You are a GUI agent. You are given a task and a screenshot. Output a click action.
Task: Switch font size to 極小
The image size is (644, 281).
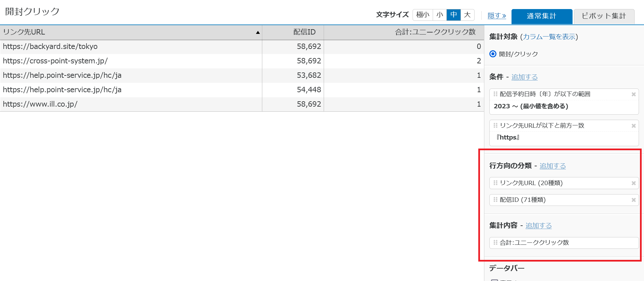coord(423,15)
